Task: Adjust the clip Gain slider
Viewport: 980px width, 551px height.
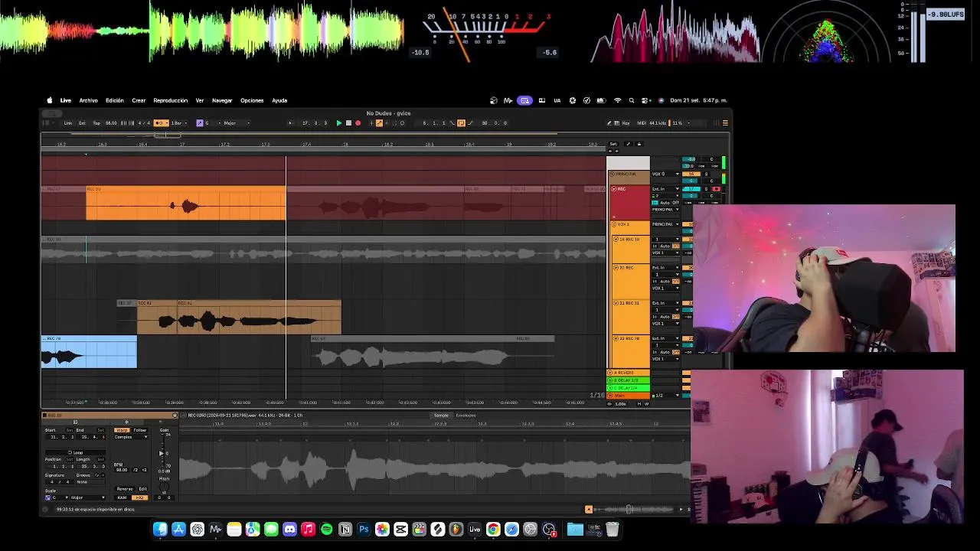Action: click(162, 453)
